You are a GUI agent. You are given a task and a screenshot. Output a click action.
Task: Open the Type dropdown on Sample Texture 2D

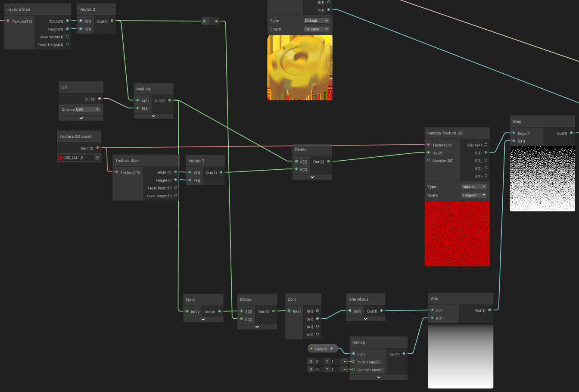point(474,187)
